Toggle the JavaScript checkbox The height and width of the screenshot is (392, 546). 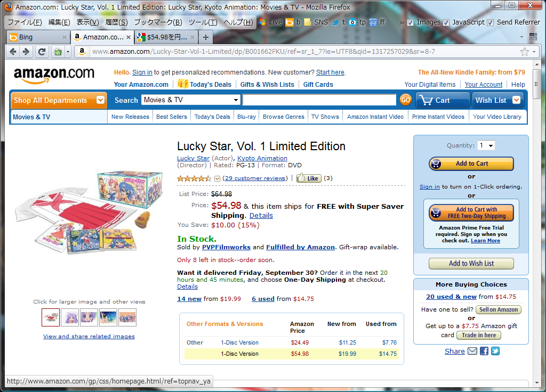[x=446, y=22]
